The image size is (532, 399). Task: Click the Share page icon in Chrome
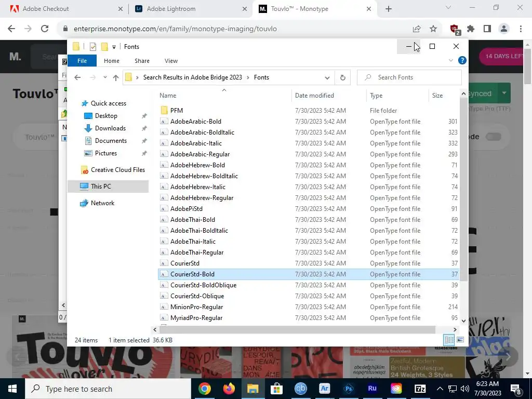(x=417, y=29)
